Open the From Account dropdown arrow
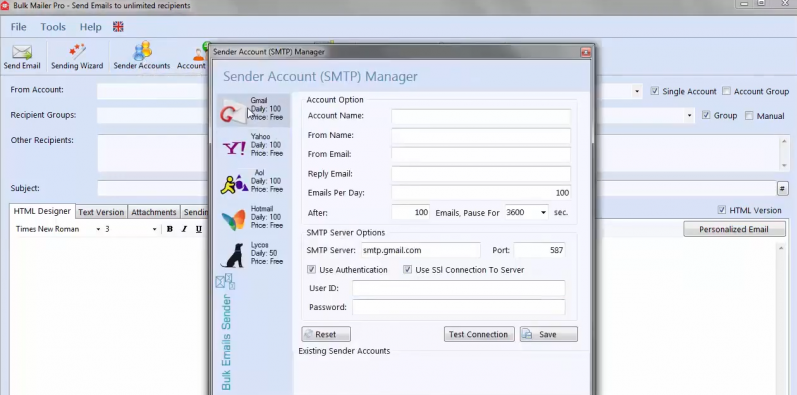The width and height of the screenshot is (797, 395). [x=637, y=92]
